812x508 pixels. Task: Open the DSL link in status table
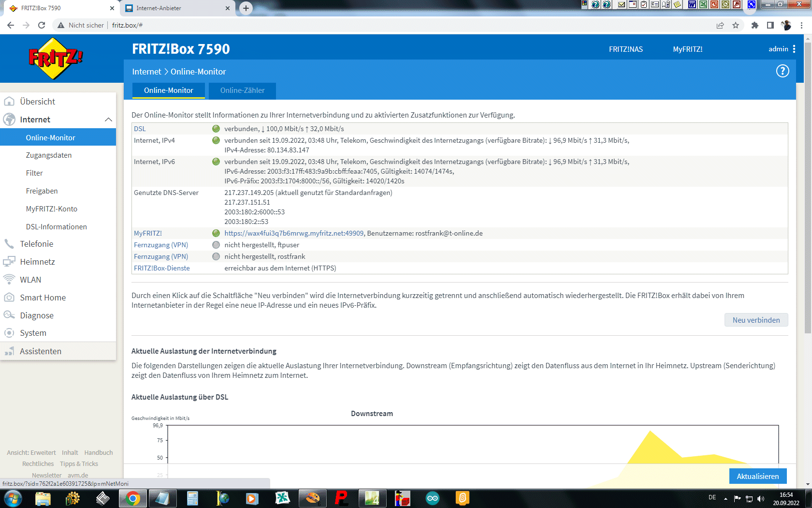pyautogui.click(x=140, y=129)
